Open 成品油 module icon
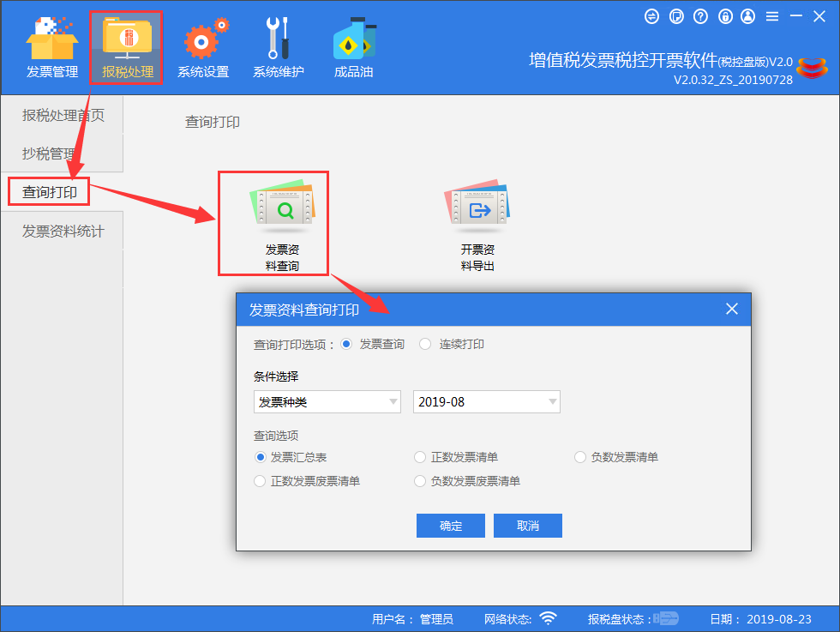Viewport: 840px width, 632px height. point(353,48)
